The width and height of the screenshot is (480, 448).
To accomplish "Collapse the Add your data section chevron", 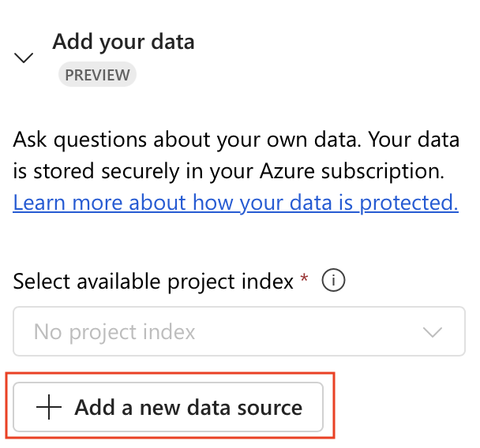I will pyautogui.click(x=24, y=58).
